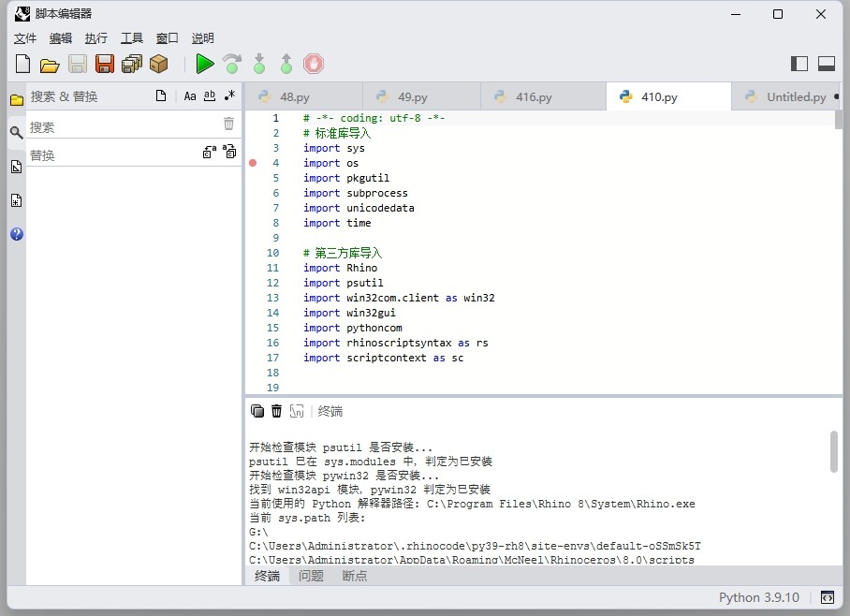This screenshot has height=616, width=850.
Task: Click line number 13 in the gutter
Action: click(272, 298)
